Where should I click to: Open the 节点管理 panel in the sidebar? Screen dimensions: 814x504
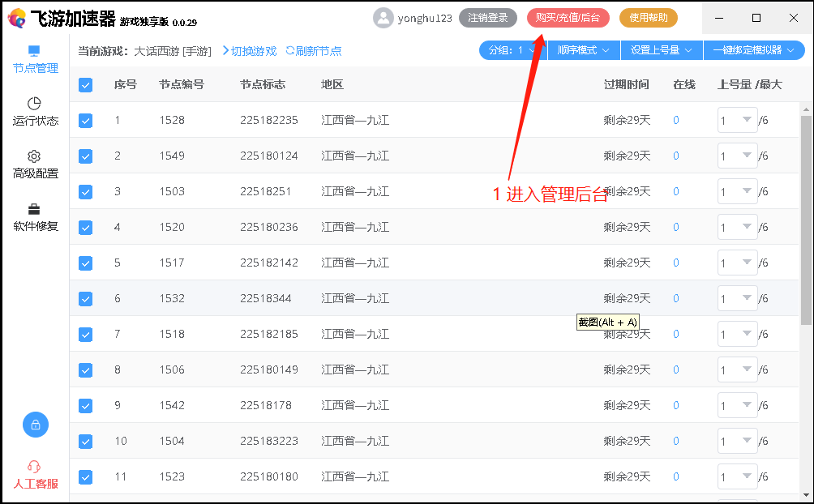(x=35, y=58)
